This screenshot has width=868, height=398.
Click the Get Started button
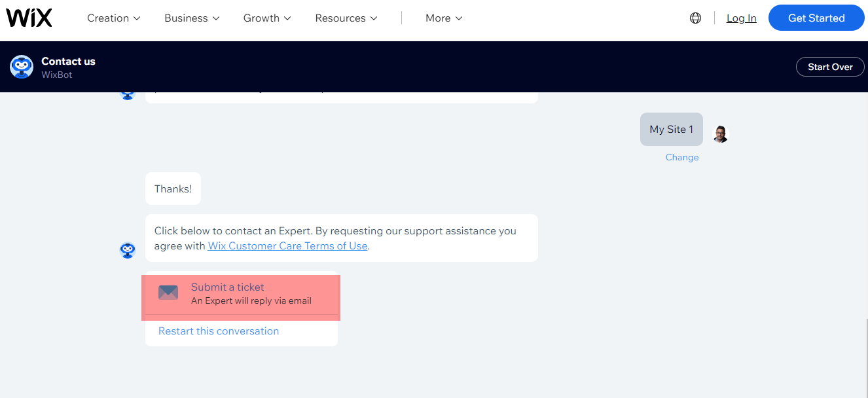(x=816, y=18)
